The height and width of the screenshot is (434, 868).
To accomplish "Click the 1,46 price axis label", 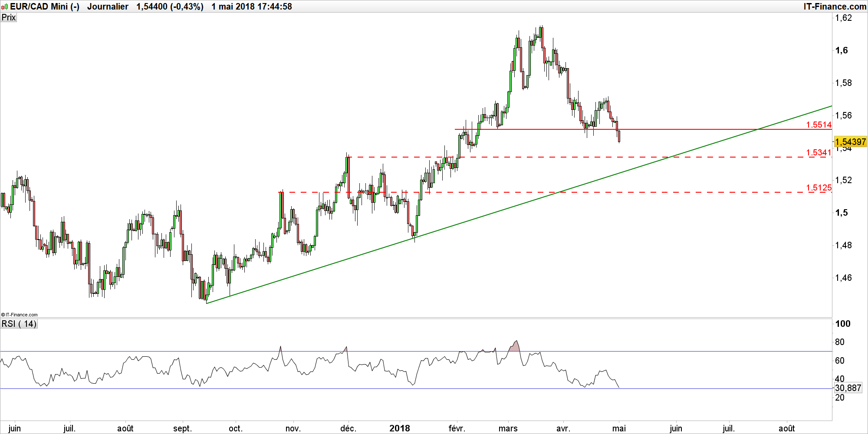I will pos(844,277).
